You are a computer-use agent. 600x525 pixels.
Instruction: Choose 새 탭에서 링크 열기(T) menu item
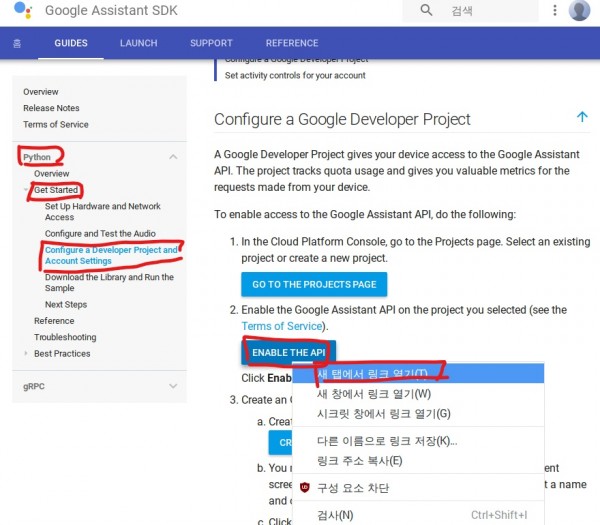pos(418,373)
